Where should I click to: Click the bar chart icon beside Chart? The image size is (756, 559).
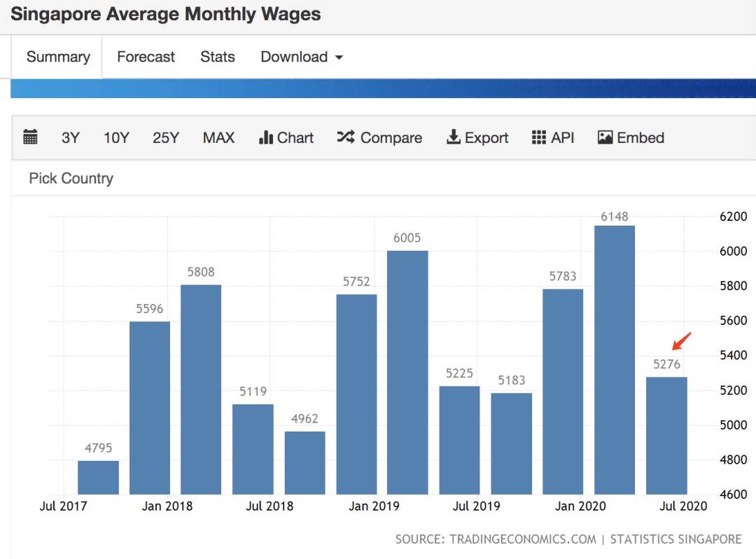pyautogui.click(x=265, y=137)
